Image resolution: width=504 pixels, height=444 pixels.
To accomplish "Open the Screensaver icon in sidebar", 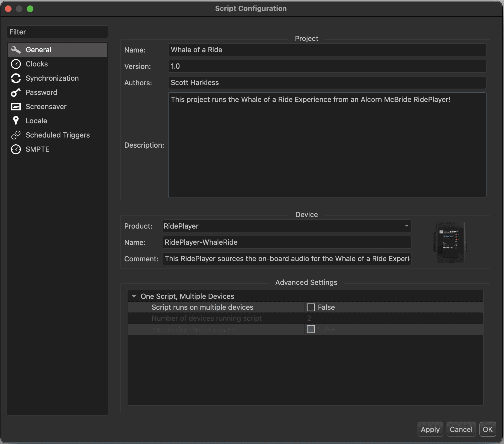I will [x=16, y=107].
